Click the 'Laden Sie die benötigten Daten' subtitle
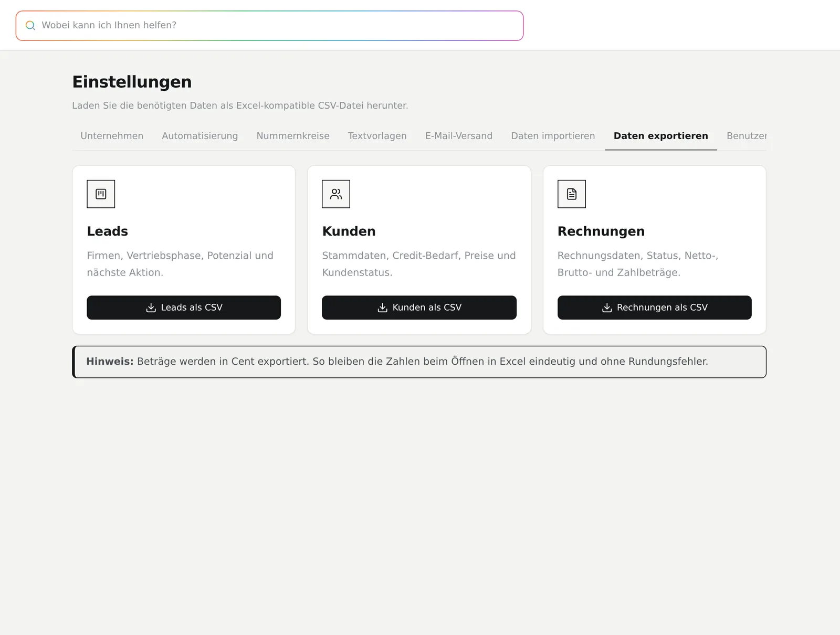 click(240, 105)
